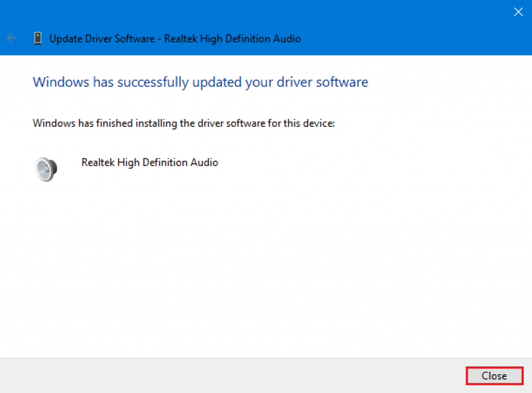Click the small device badge before Update Driver Software

(x=37, y=38)
